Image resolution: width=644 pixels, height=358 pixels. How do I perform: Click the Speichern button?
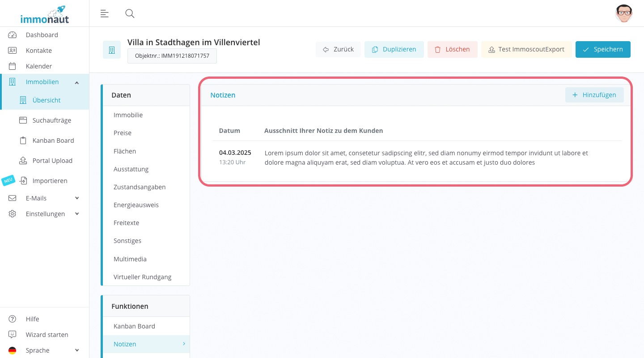tap(603, 49)
